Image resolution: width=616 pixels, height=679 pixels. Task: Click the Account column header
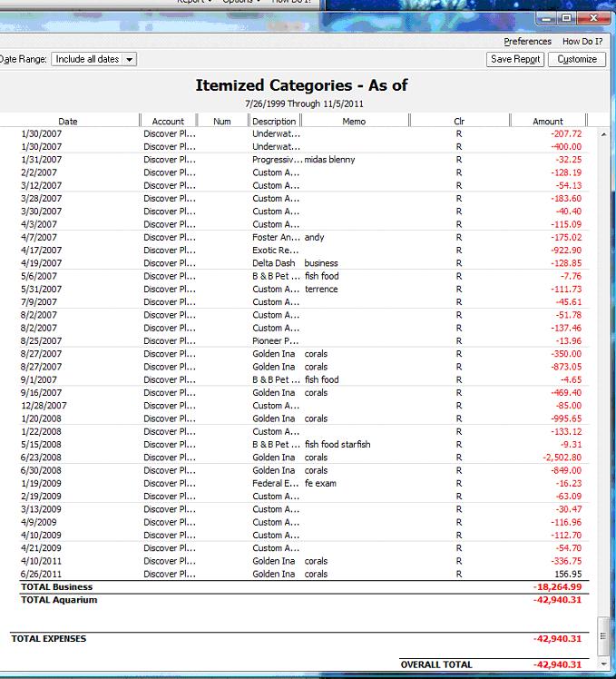[x=168, y=122]
